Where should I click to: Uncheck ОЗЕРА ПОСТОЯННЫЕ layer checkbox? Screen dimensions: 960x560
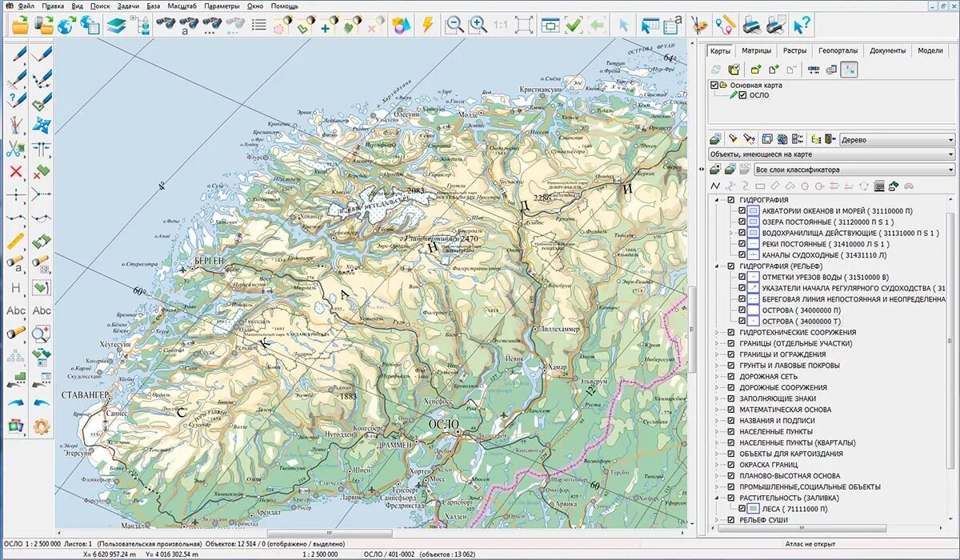(x=742, y=222)
